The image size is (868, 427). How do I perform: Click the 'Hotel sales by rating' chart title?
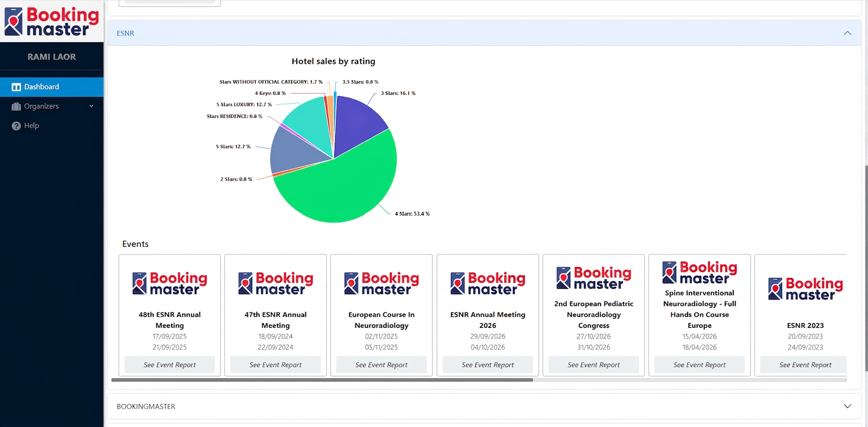pos(333,61)
